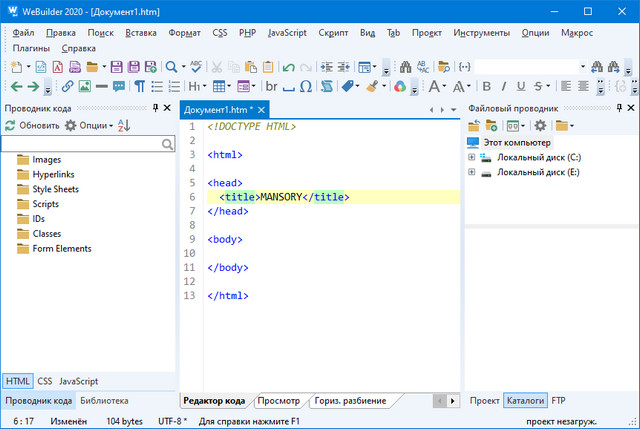Click the Обновить refresh button

pos(32,126)
